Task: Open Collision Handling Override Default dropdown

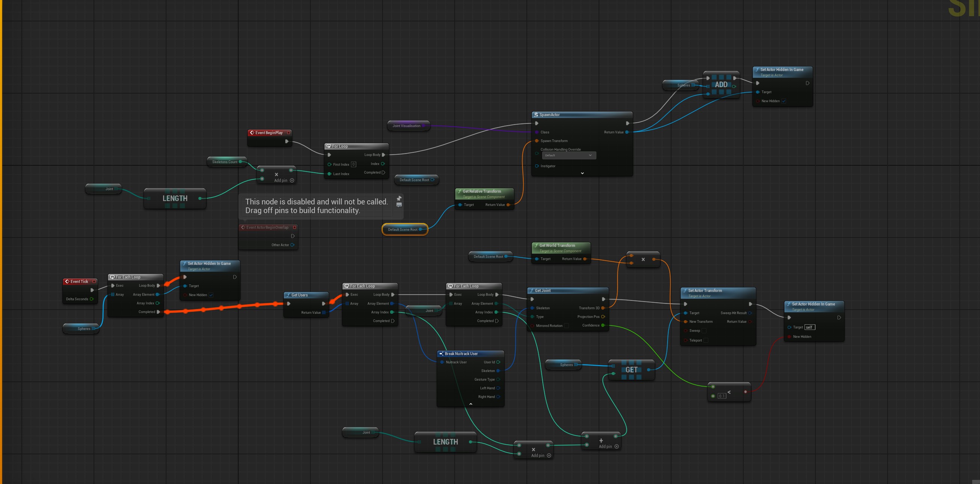Action: (x=569, y=155)
